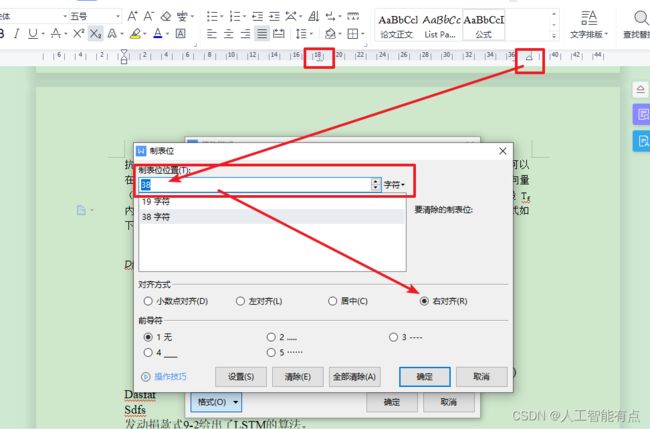Click 确定 in the background paragraph dialog

tap(392, 402)
